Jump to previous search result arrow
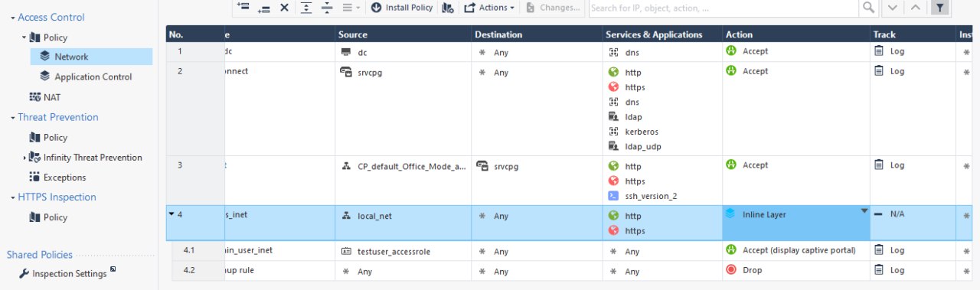Viewport: 980px width, 290px height. click(x=915, y=7)
